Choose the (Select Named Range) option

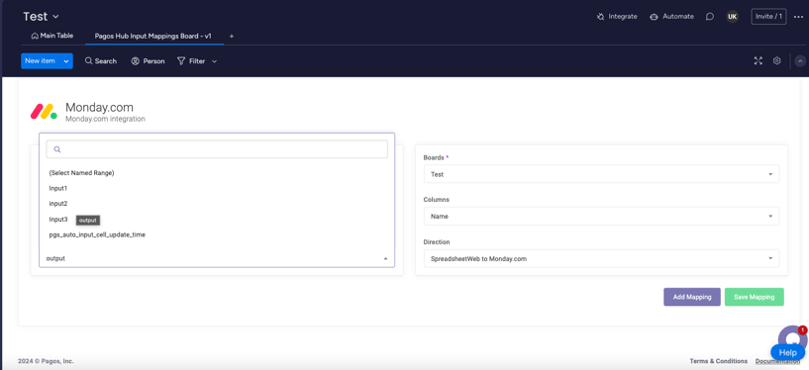tap(82, 173)
